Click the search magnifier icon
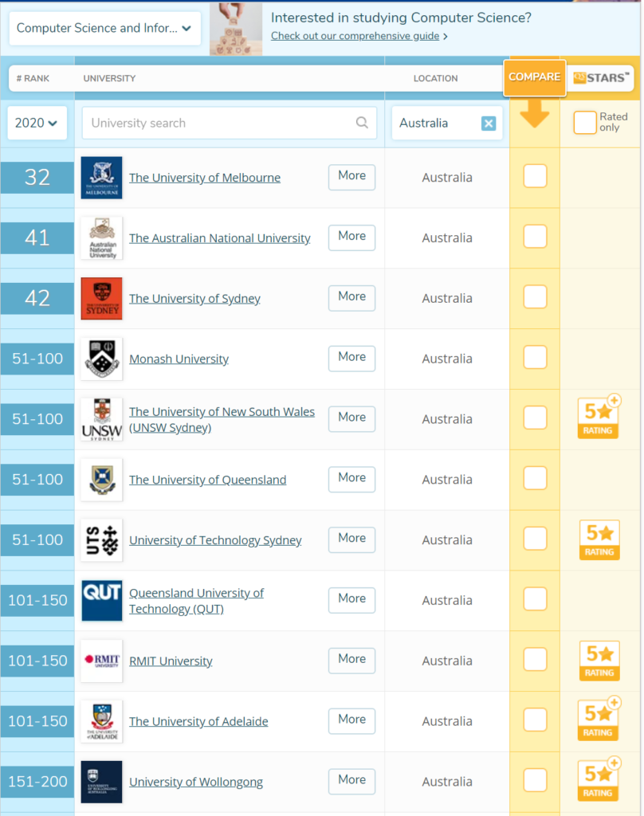Viewport: 644px width, 816px height. [x=362, y=122]
